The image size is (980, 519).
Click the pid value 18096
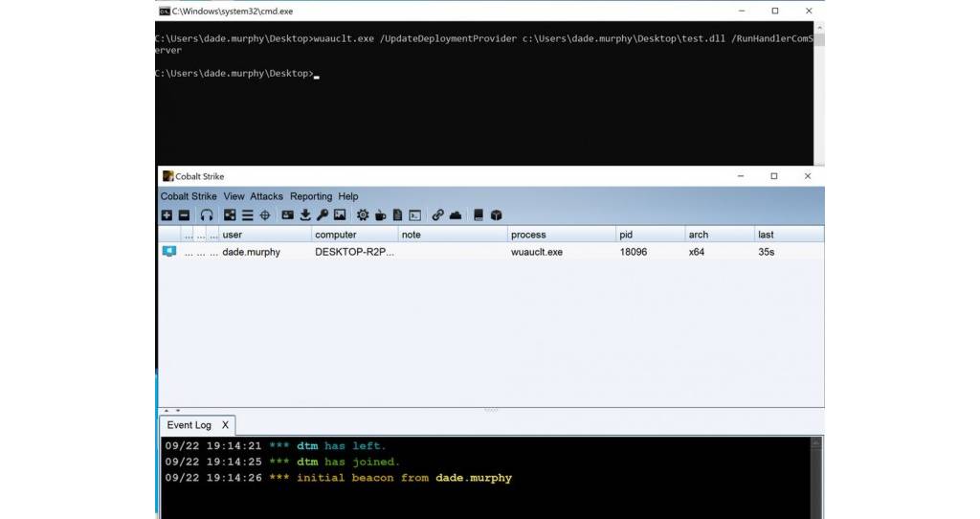[x=634, y=252]
